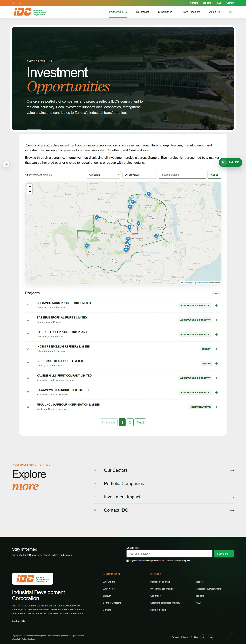Expand the Industrial Resources Limited row
Viewport: 246px width, 644px height.
(216, 363)
